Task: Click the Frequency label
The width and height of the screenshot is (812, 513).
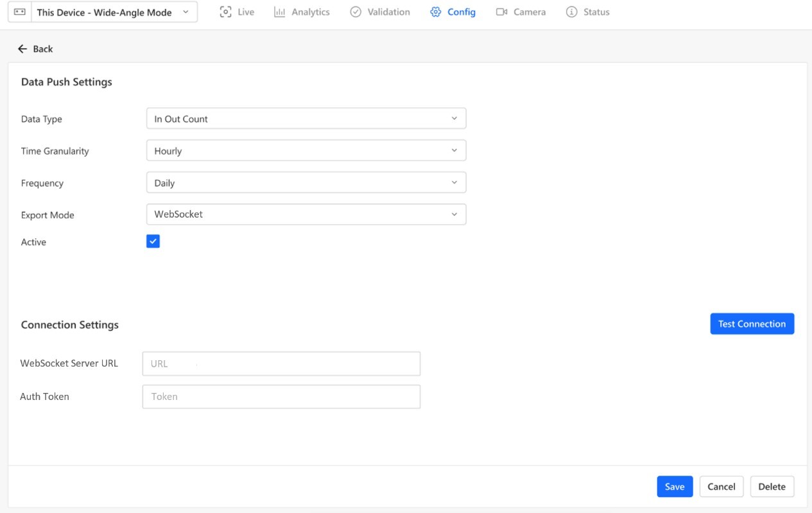Action: (42, 183)
